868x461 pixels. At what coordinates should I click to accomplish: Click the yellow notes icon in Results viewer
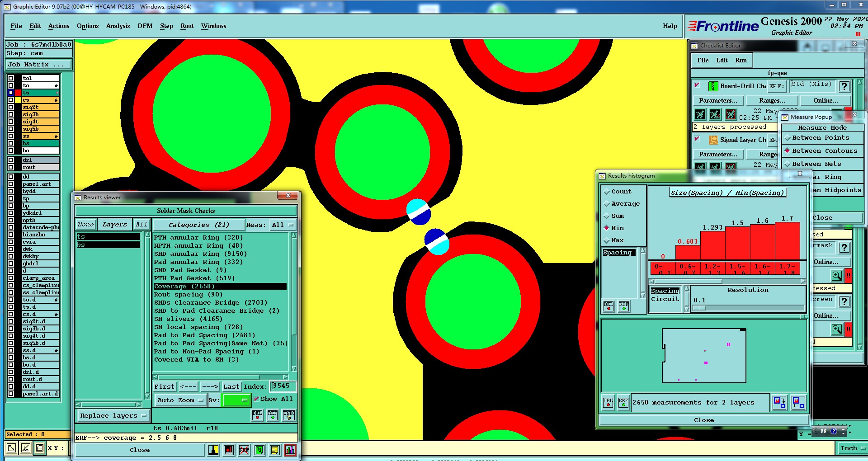coord(274,450)
